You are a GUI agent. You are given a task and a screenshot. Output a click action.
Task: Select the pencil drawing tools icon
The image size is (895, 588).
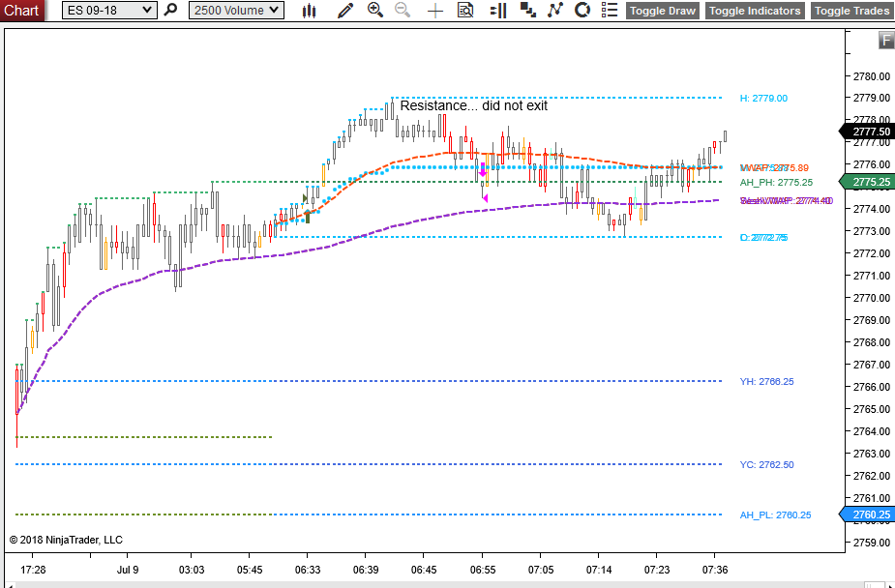pyautogui.click(x=345, y=11)
